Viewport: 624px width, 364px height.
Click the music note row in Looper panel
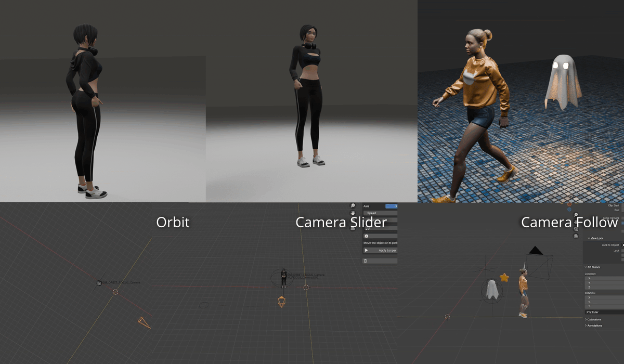(x=381, y=228)
